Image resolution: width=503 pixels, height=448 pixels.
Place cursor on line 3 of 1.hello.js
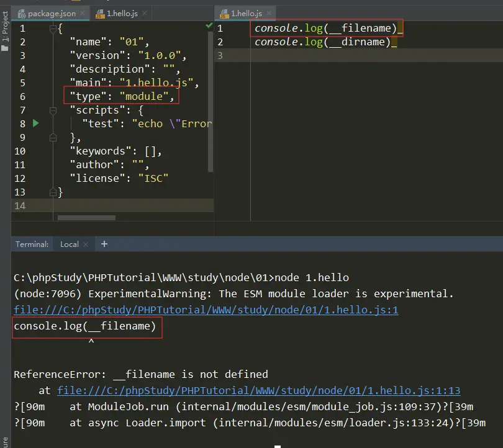click(x=310, y=56)
